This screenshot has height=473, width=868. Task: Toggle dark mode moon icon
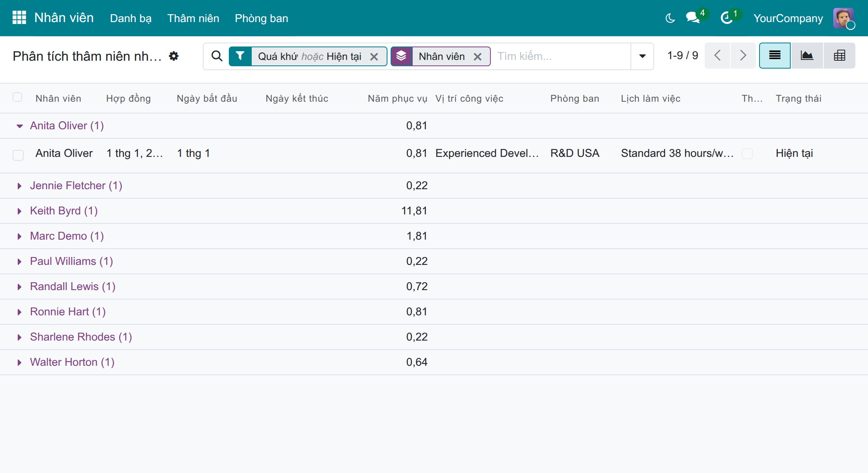point(670,18)
